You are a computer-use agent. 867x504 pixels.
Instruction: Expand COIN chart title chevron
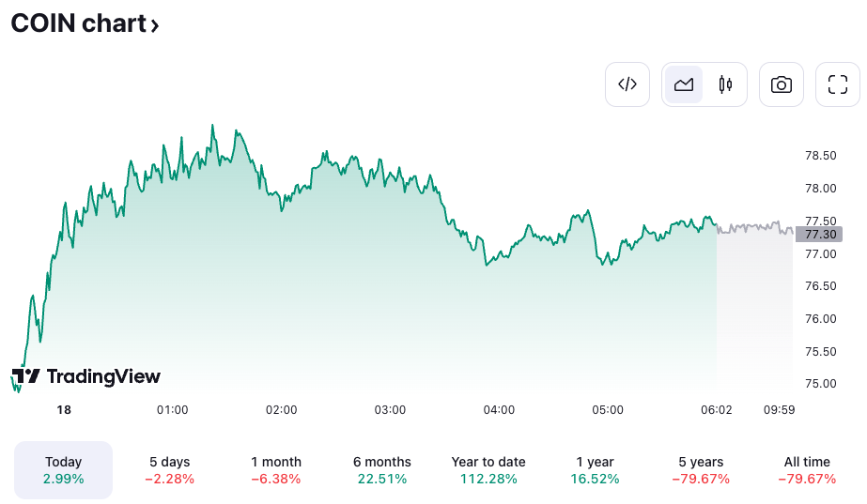pos(155,25)
